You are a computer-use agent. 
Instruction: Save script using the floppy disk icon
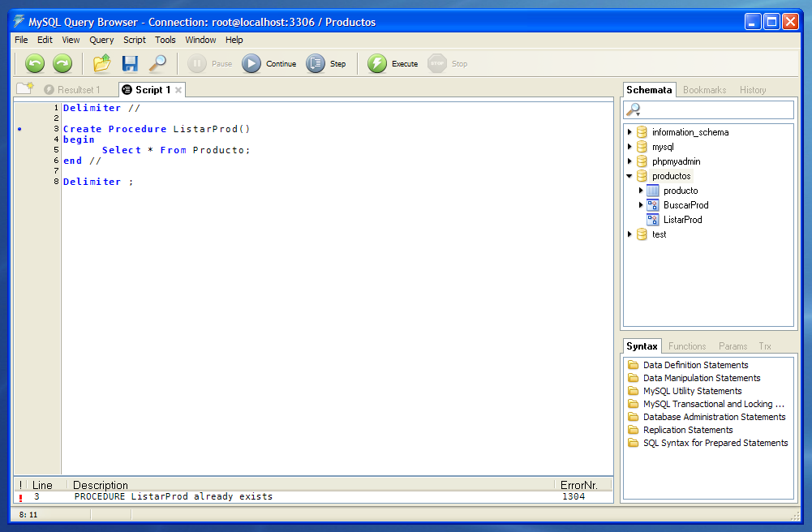pos(130,63)
